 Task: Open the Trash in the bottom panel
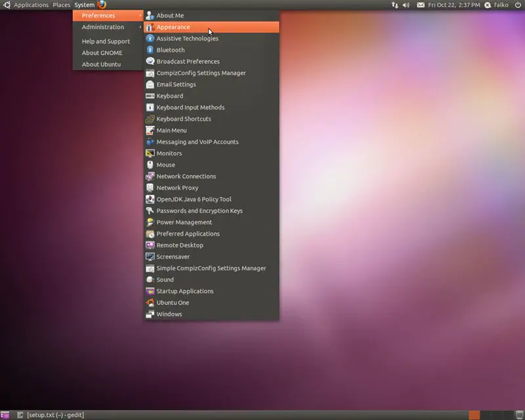(520, 415)
